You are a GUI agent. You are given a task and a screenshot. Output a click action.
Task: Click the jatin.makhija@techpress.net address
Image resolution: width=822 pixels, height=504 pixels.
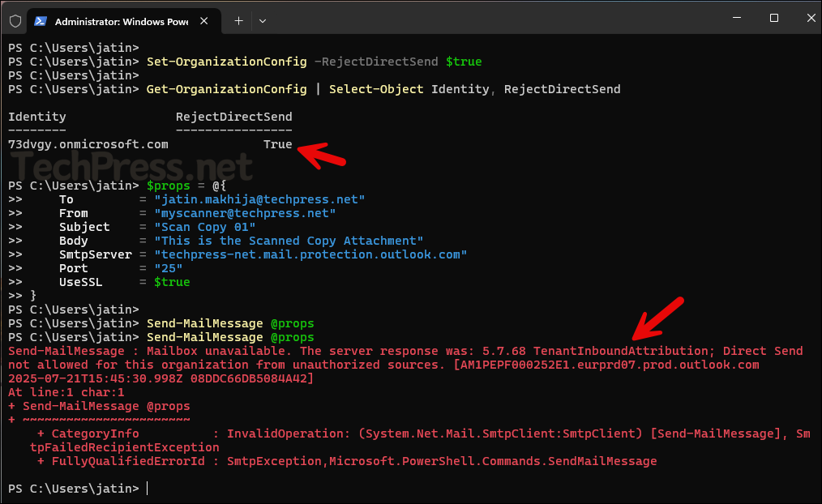click(259, 199)
